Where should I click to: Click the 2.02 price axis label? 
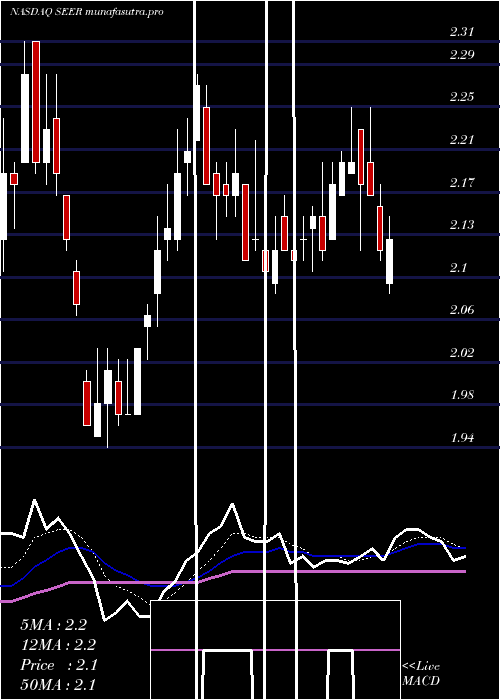461,353
